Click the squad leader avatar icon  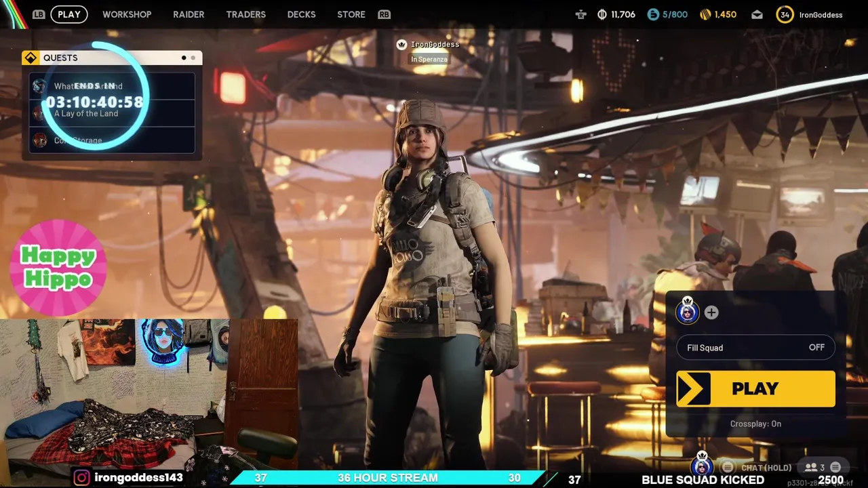pos(688,311)
